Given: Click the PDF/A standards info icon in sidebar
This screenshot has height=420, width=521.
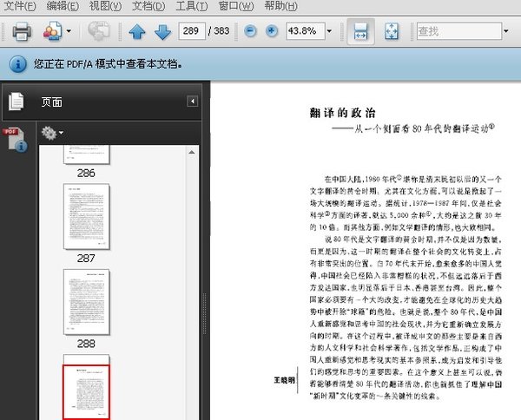Looking at the screenshot, I should 15,139.
